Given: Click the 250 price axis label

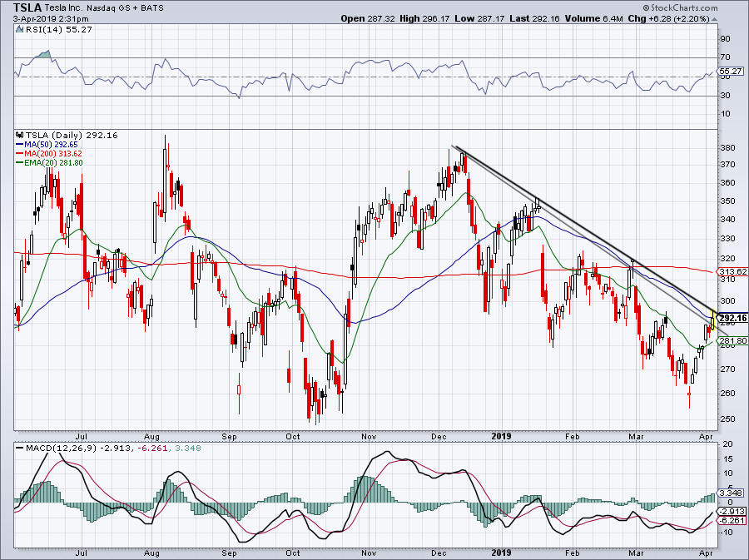Looking at the screenshot, I should point(727,419).
